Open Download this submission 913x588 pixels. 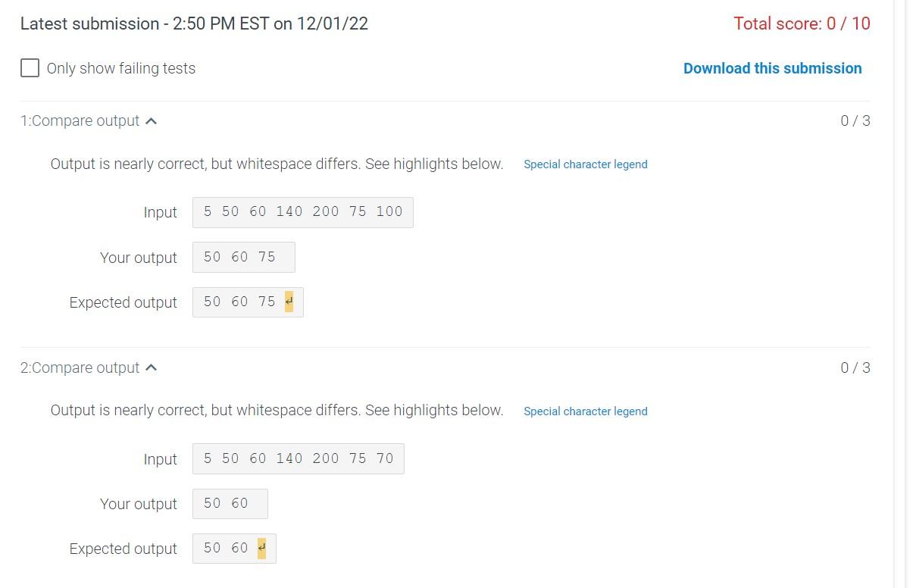(772, 68)
